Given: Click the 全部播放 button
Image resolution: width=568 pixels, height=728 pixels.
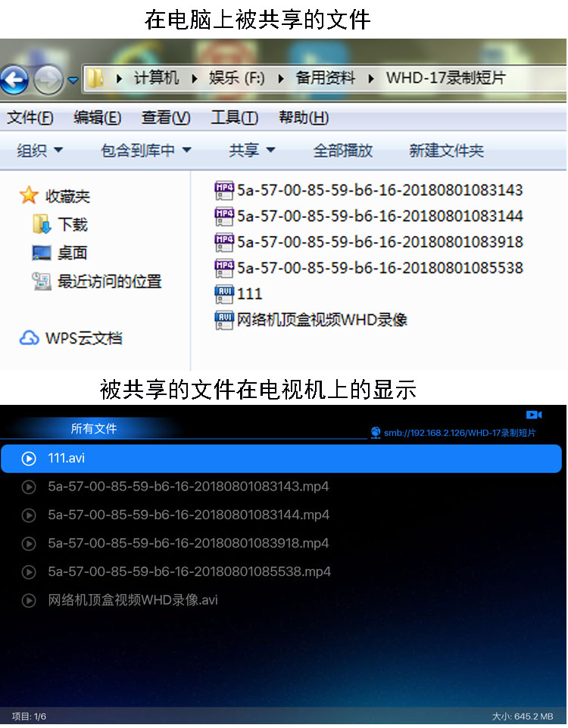Looking at the screenshot, I should 343,151.
